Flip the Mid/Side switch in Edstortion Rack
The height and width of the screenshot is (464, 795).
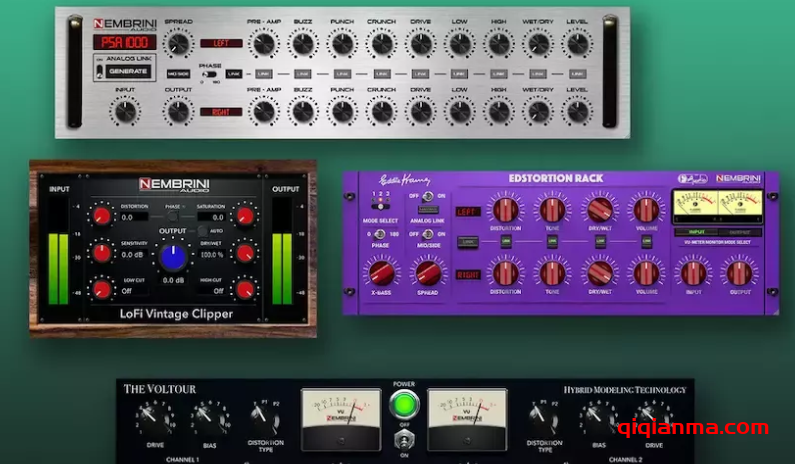point(427,234)
